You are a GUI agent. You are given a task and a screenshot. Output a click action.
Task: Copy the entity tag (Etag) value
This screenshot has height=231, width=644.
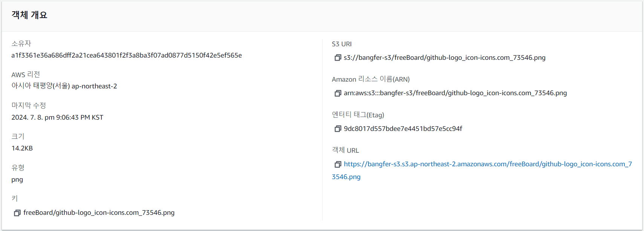click(x=338, y=129)
